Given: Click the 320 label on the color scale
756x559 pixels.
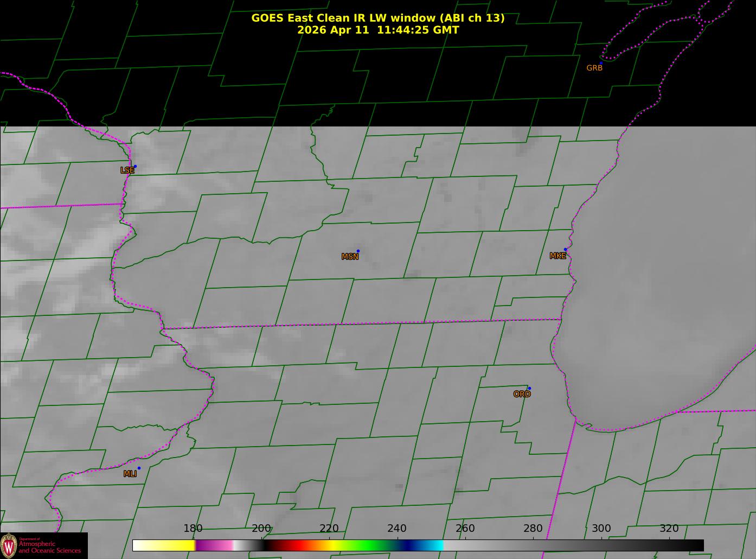Looking at the screenshot, I should (669, 528).
